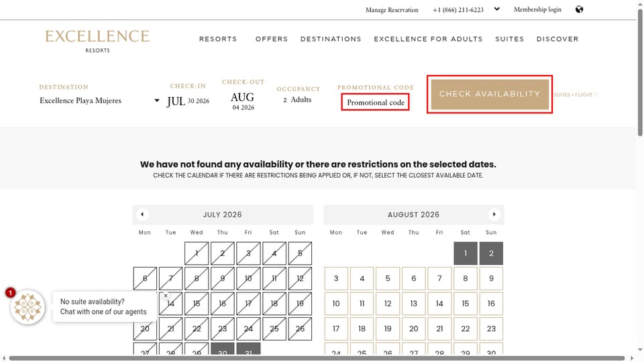Open the Destinations menu
Viewport: 644px width, 362px height.
tap(331, 39)
